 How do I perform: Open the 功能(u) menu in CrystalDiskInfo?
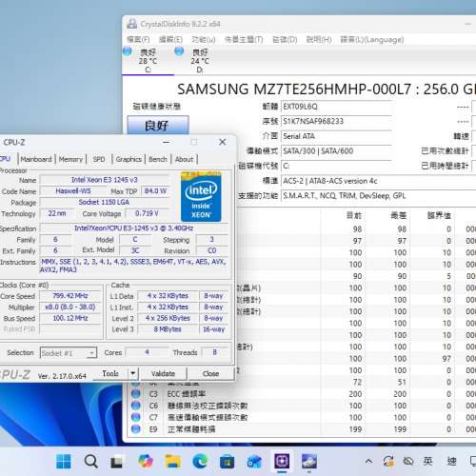(204, 40)
